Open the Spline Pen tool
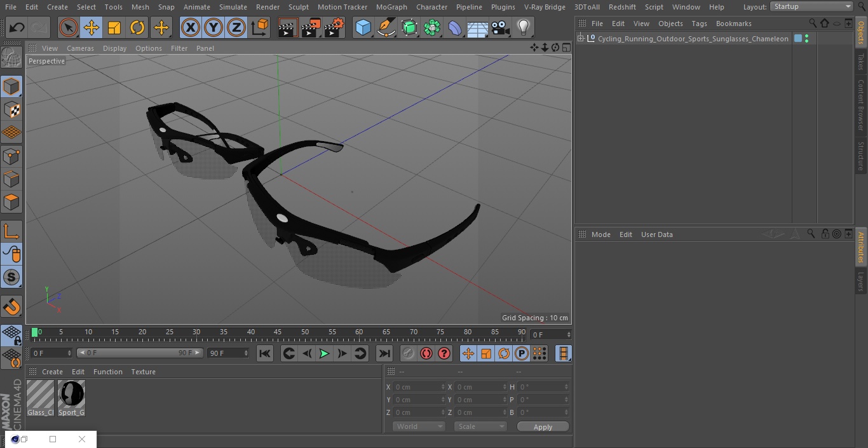The height and width of the screenshot is (448, 868). (386, 28)
